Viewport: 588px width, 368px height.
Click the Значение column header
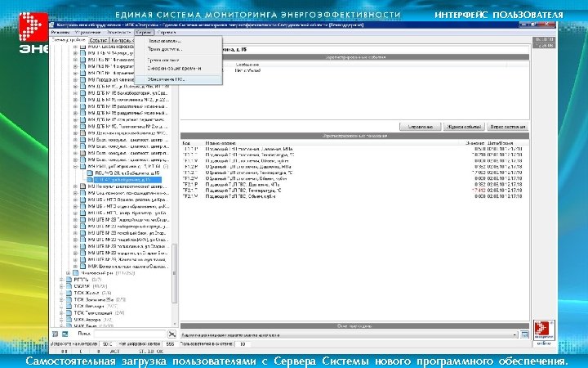[475, 143]
